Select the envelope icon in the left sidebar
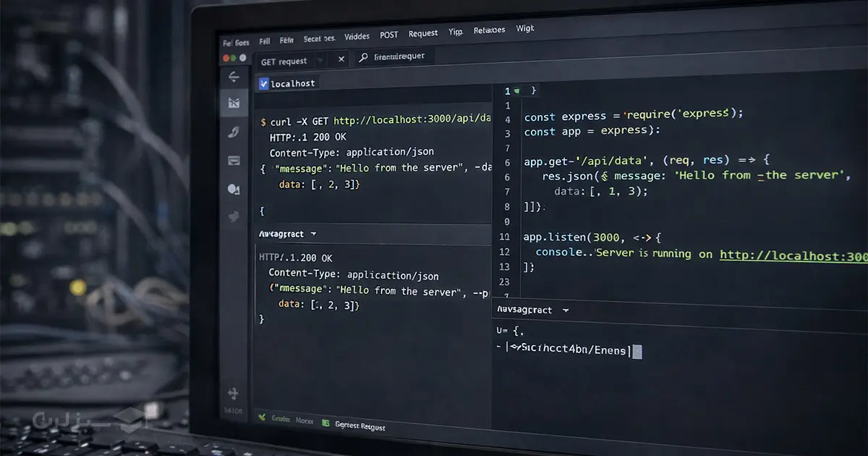 [x=234, y=104]
